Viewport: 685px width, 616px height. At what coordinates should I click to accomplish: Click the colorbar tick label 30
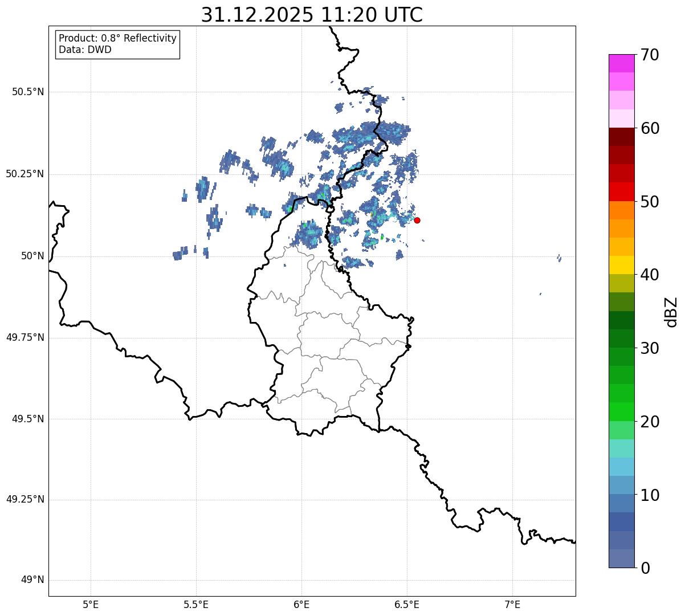point(650,348)
